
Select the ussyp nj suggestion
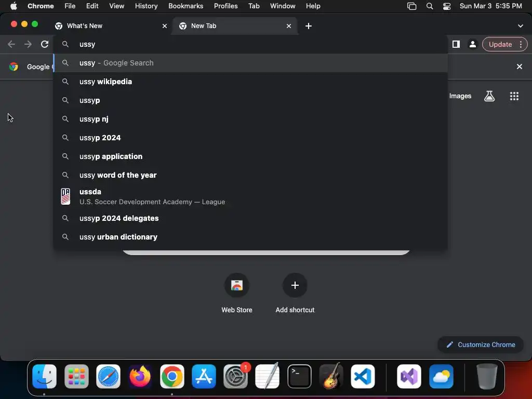pos(250,119)
